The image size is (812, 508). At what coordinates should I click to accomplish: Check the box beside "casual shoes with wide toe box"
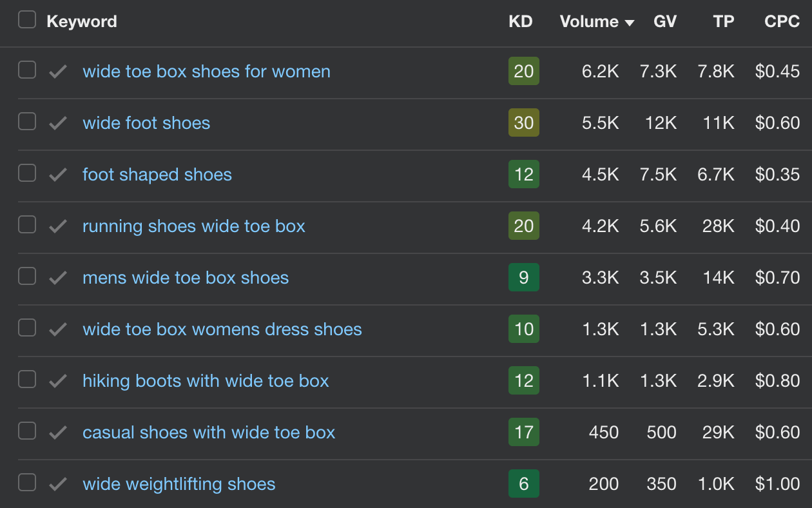(26, 432)
